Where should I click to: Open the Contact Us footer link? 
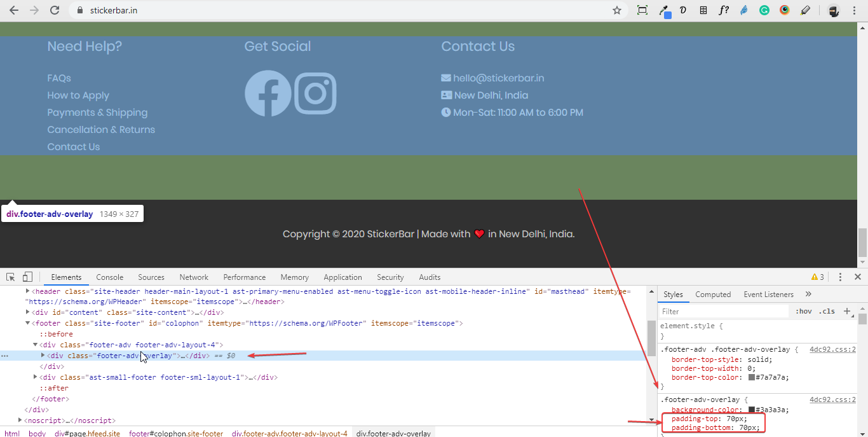click(74, 147)
